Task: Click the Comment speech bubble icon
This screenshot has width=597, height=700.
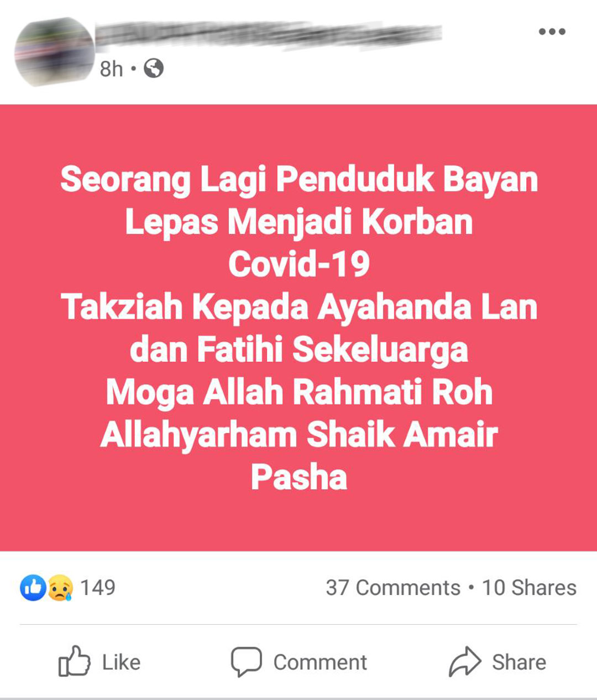Action: [246, 661]
